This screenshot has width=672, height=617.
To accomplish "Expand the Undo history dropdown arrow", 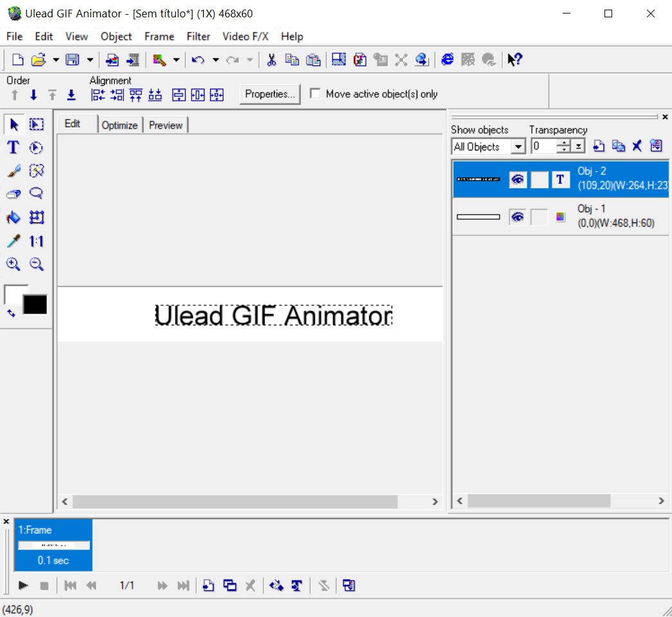I will (215, 60).
